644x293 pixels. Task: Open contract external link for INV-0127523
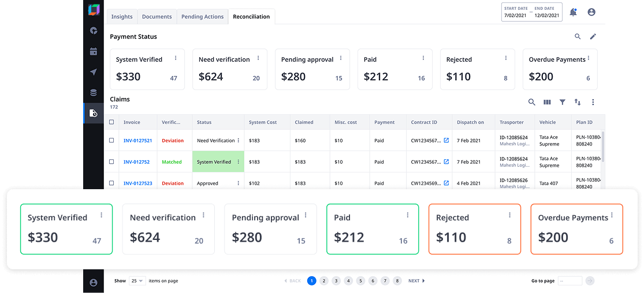tap(446, 183)
